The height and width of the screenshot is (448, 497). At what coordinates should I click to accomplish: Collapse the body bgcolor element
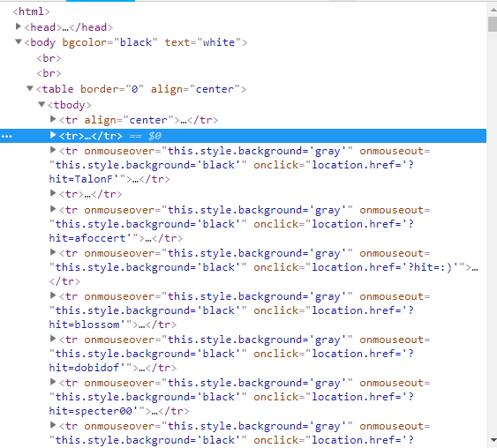click(x=19, y=41)
